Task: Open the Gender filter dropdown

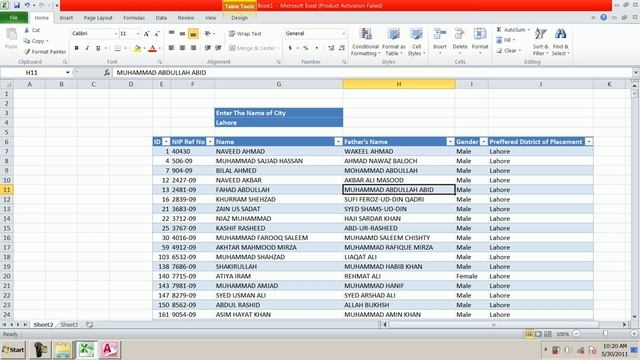Action: (x=484, y=142)
